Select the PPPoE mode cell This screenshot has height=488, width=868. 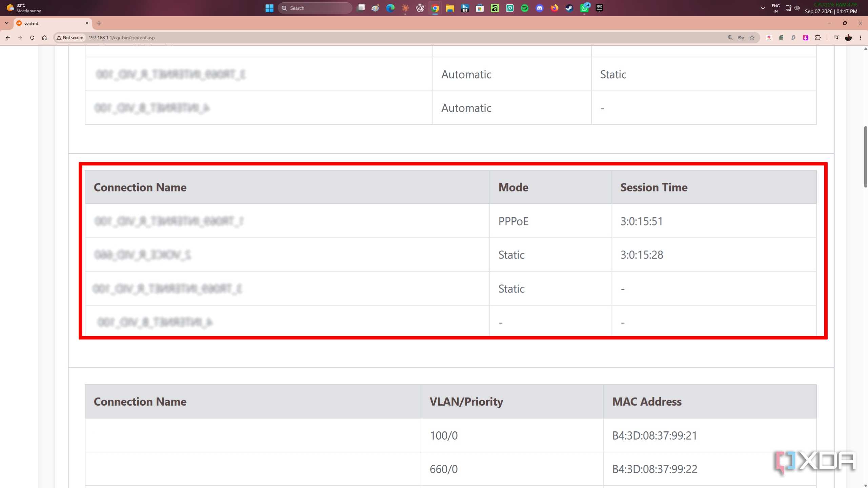(x=551, y=221)
